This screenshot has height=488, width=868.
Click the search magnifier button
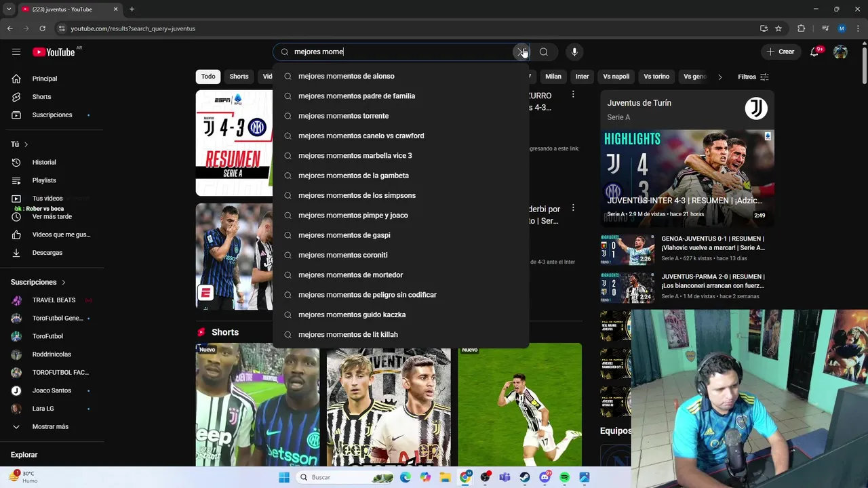(x=544, y=52)
